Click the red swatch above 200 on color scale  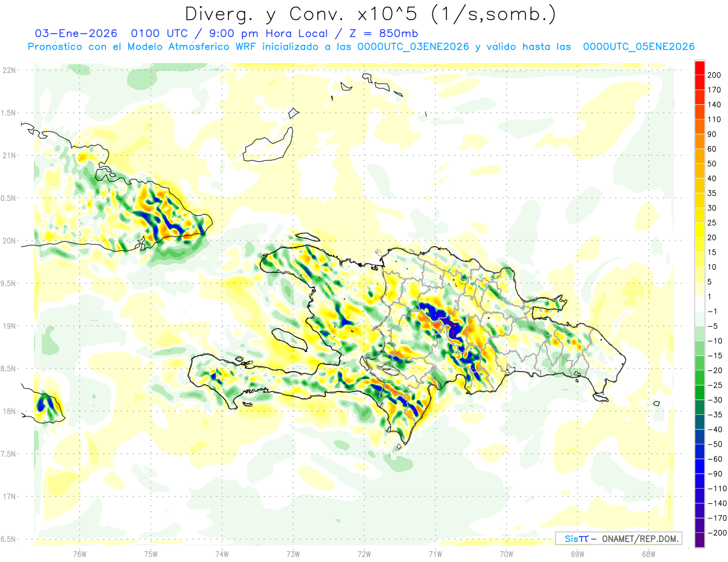coord(699,67)
